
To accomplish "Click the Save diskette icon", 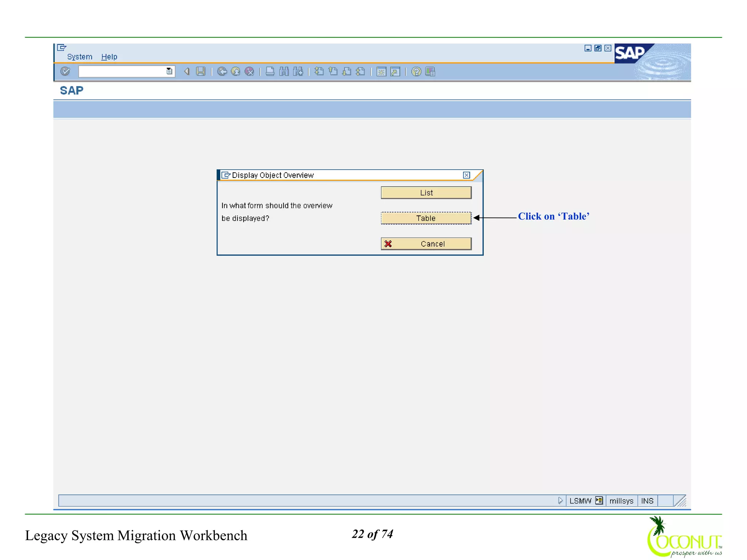I will [x=201, y=71].
